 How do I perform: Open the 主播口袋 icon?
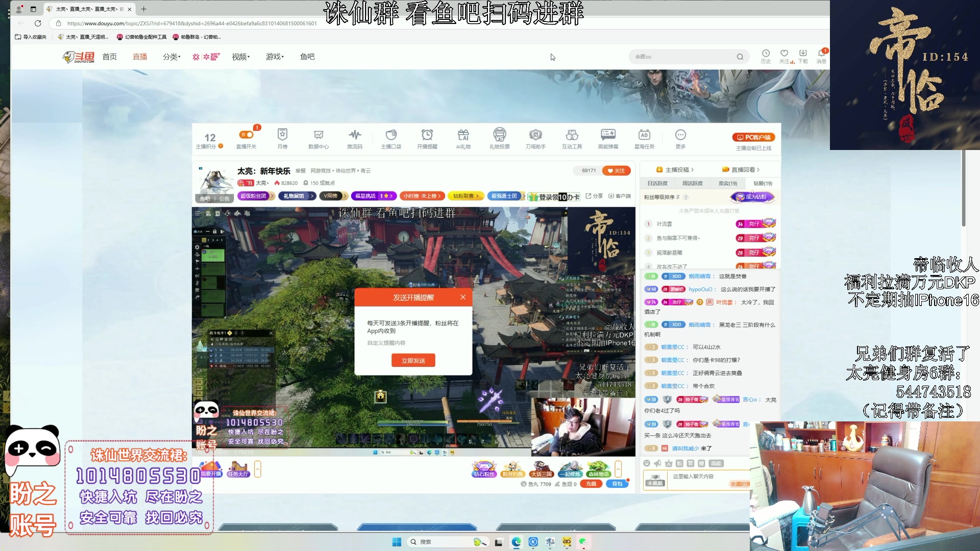(x=391, y=138)
